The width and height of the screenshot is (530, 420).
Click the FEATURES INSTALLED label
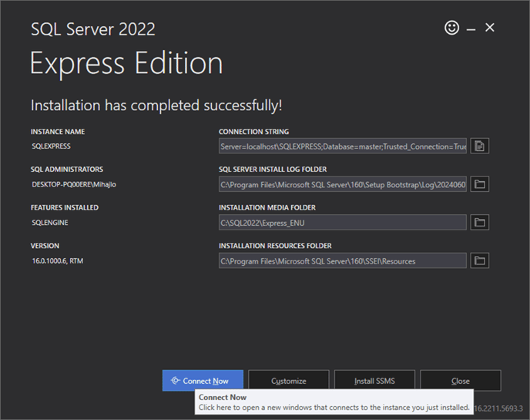point(65,207)
